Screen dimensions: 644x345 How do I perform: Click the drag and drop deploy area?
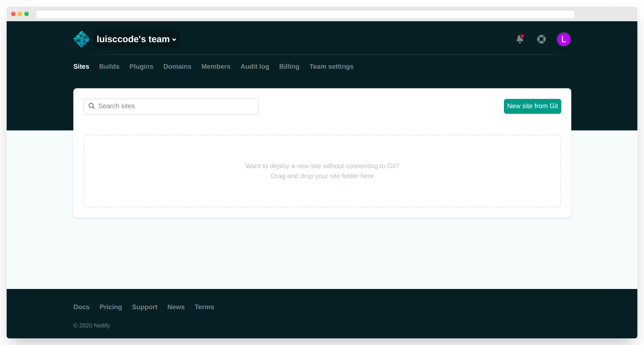(322, 171)
